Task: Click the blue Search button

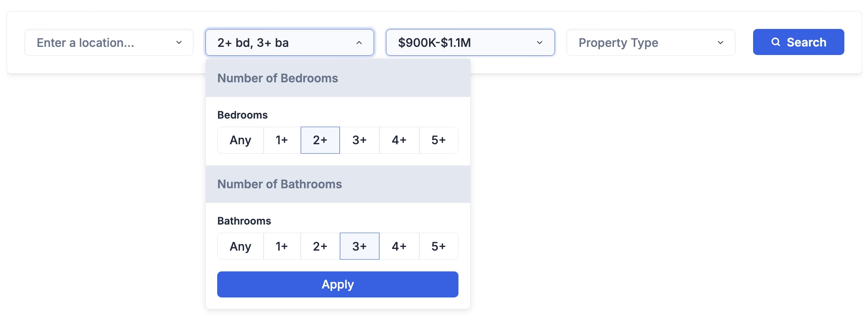Action: pos(798,42)
